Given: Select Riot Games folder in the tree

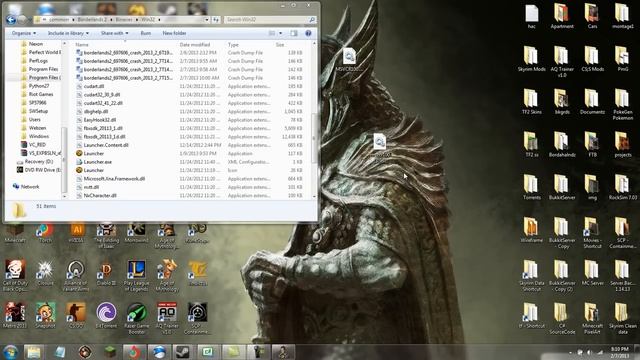Looking at the screenshot, I should click(x=41, y=94).
